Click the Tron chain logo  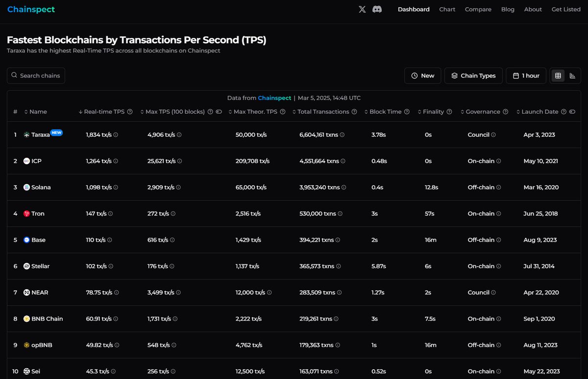click(26, 214)
